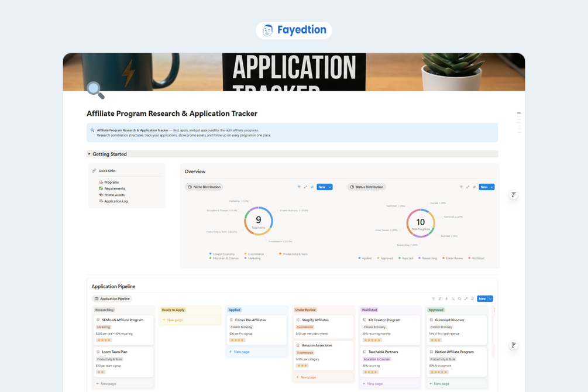Add New page in Approved column
This screenshot has height=392, width=588.
pos(457,384)
